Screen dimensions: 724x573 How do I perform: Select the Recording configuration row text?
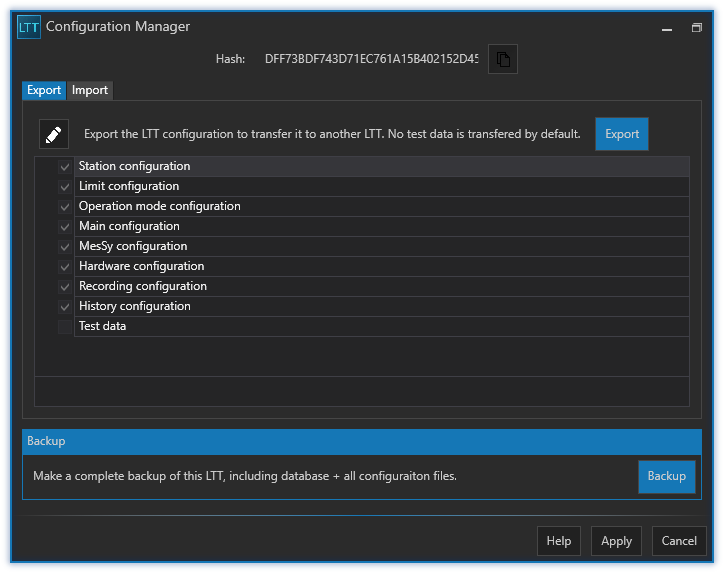(143, 286)
